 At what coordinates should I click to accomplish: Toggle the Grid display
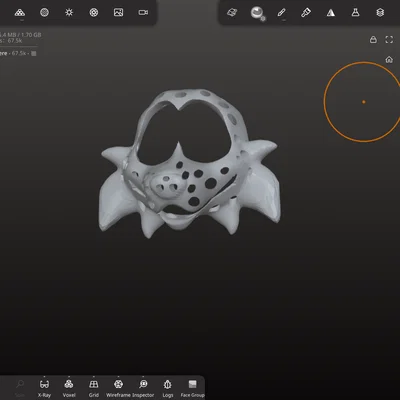click(x=94, y=388)
